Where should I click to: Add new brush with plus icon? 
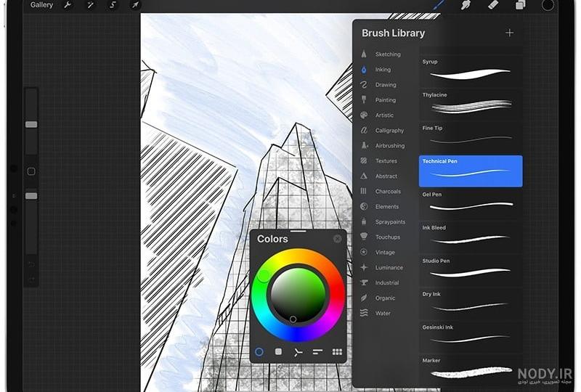(x=510, y=33)
